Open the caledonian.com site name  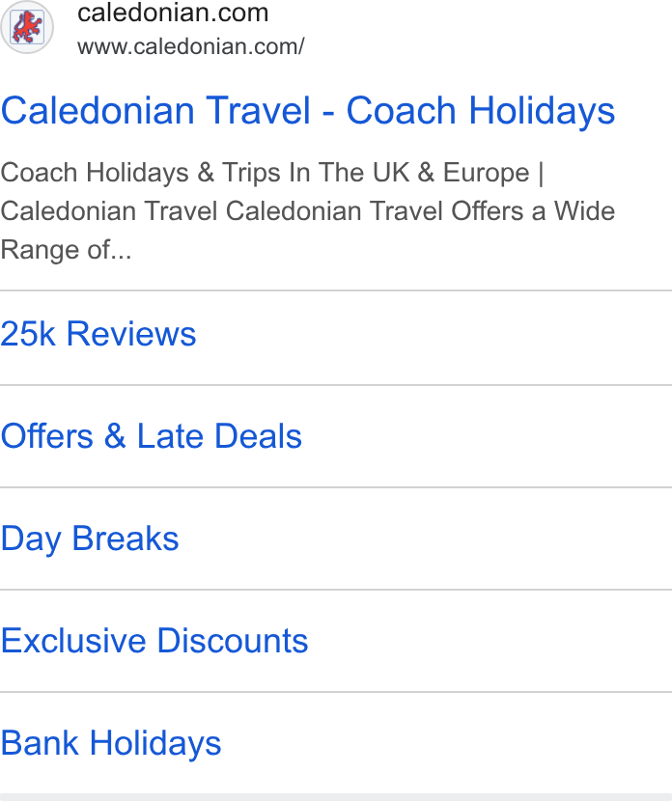coord(173,13)
